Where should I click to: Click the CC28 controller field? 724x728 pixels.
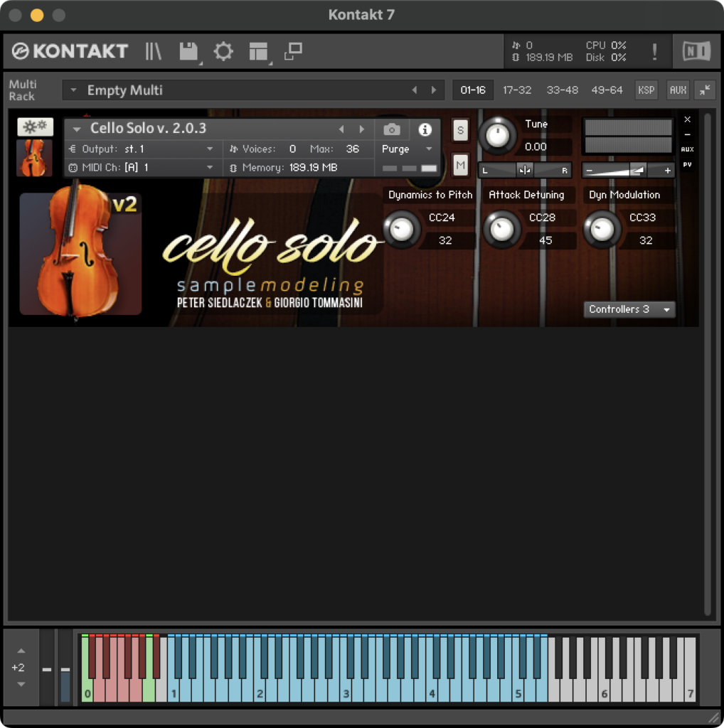542,218
